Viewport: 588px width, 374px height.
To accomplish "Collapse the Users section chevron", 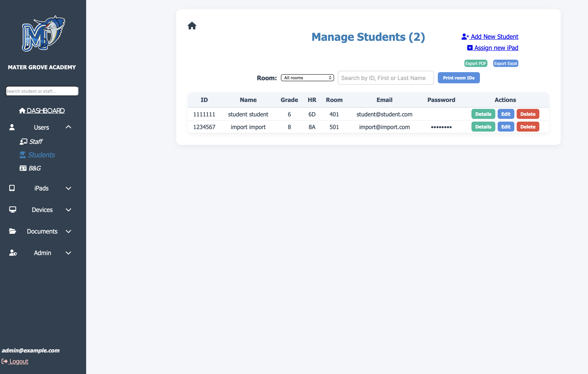I will (68, 127).
